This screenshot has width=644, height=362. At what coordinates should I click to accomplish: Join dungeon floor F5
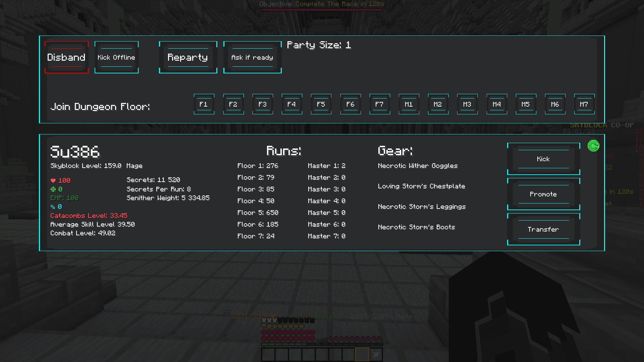point(321,104)
